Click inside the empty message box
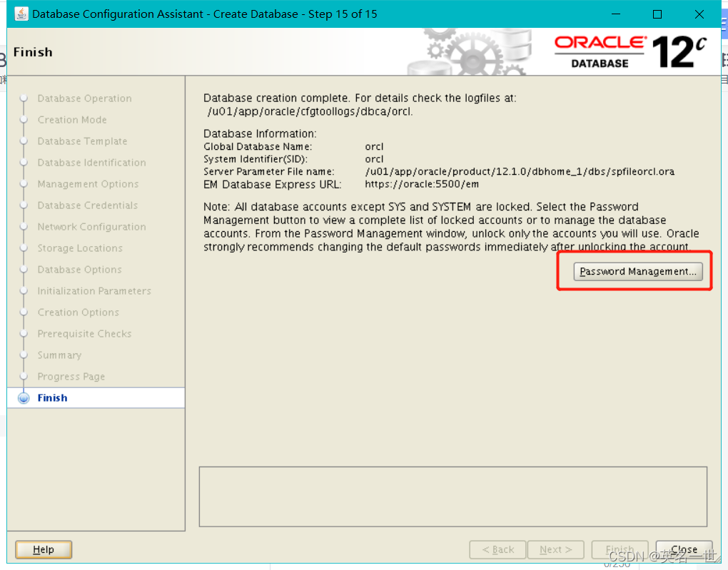This screenshot has width=728, height=570. click(453, 497)
